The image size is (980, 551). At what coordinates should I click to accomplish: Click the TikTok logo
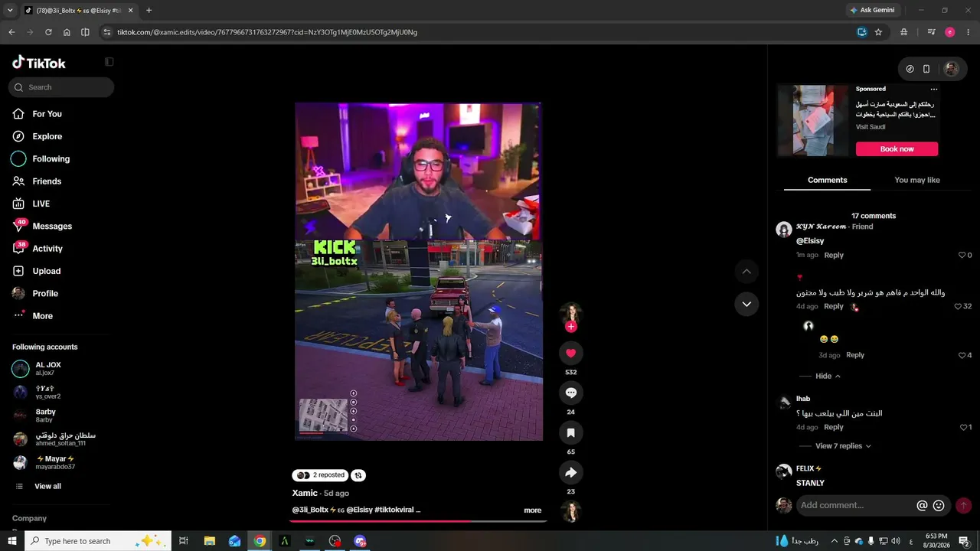click(x=39, y=63)
